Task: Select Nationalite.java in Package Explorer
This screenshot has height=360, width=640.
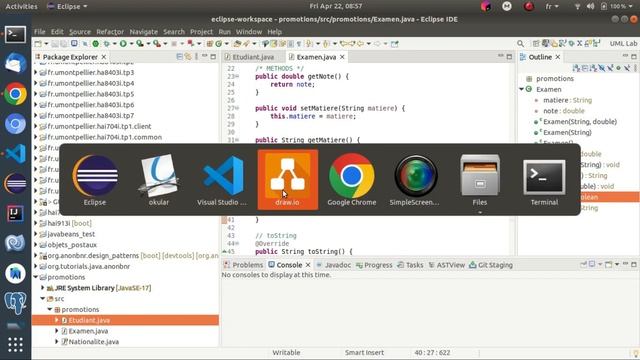Action: [93, 342]
